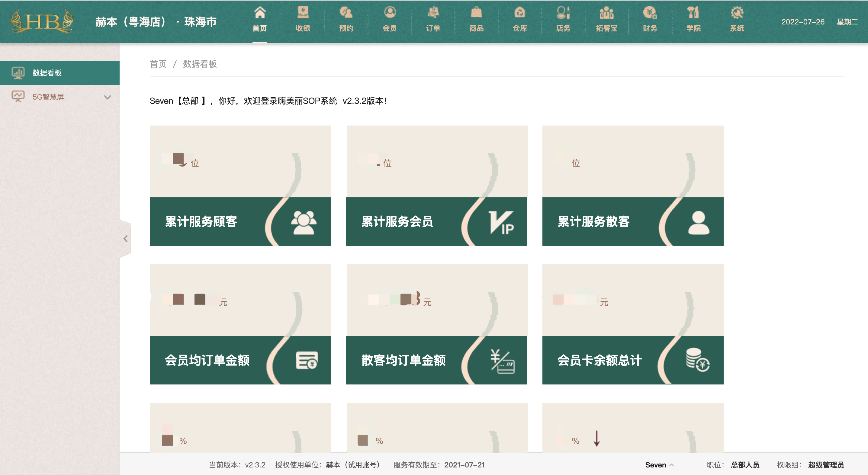This screenshot has width=868, height=475.
Task: Open the 店务 store affairs icon
Action: click(x=563, y=12)
